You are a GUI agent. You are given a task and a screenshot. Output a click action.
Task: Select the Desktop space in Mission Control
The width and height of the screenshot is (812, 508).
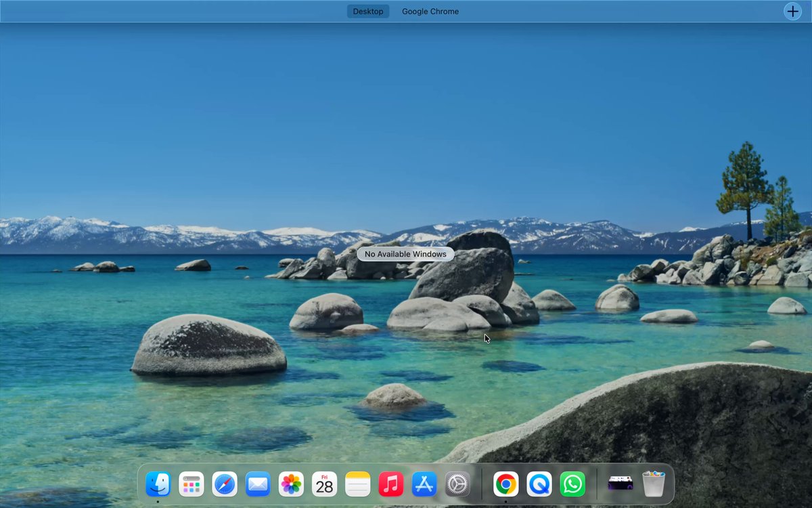click(x=368, y=12)
